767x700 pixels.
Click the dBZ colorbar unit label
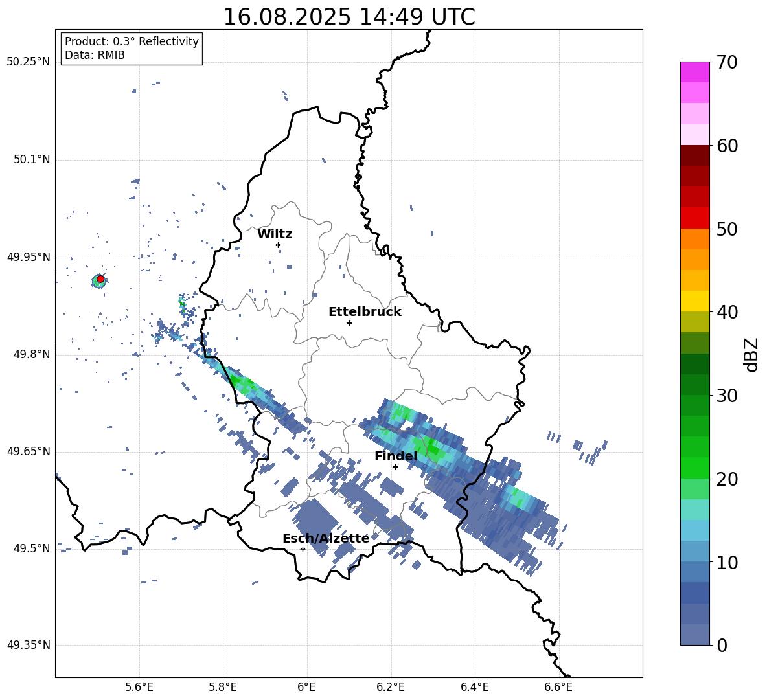pyautogui.click(x=752, y=354)
